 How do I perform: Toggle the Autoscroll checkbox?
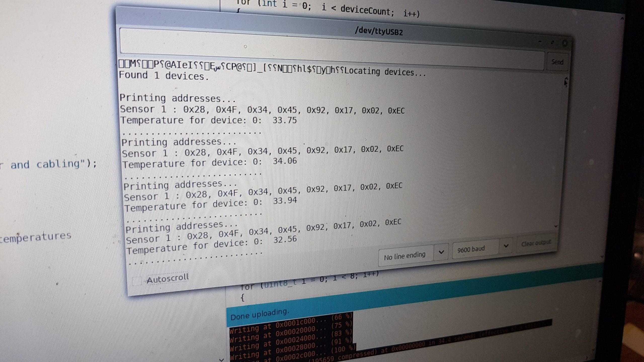click(x=137, y=281)
